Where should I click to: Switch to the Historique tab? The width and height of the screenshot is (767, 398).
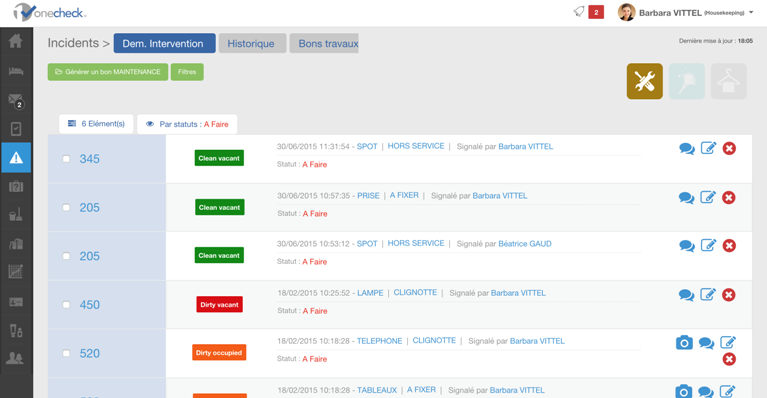coord(252,44)
